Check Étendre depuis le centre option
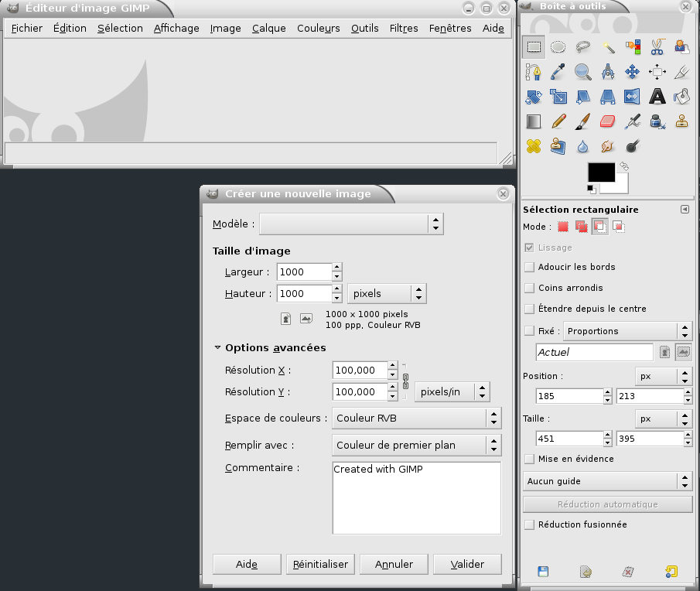Screen dimensions: 700x591 point(529,309)
